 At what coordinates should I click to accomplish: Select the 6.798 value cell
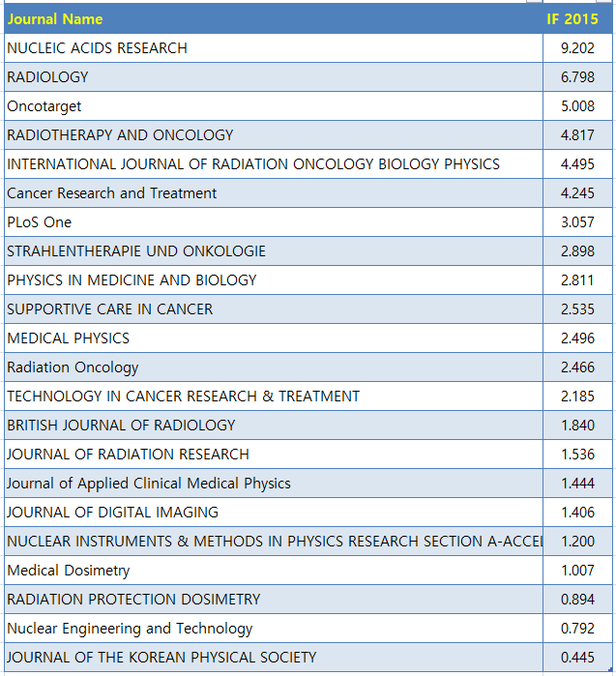[577, 76]
